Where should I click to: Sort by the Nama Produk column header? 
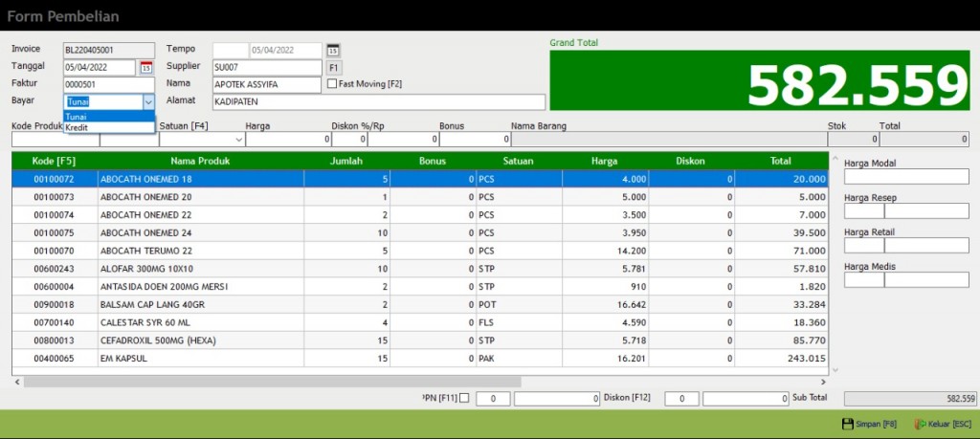tap(200, 161)
